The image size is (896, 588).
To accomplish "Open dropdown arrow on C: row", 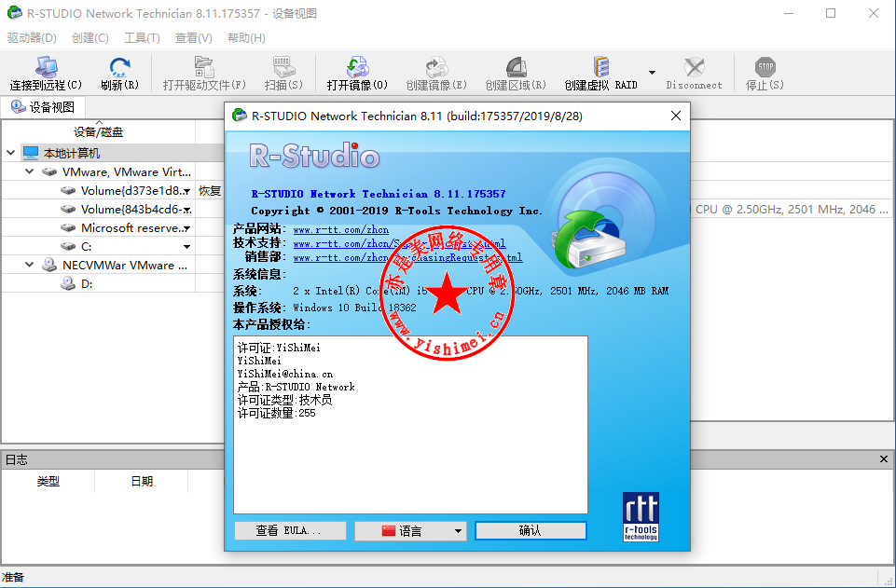I will tap(186, 247).
